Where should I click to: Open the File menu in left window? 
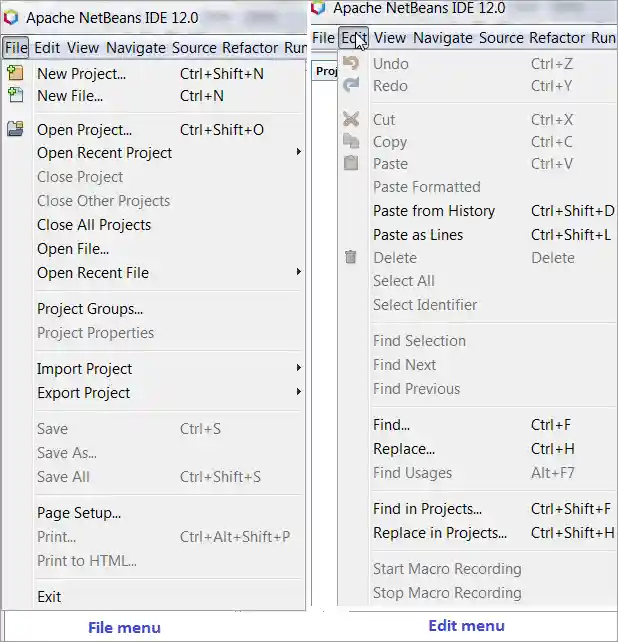point(16,48)
